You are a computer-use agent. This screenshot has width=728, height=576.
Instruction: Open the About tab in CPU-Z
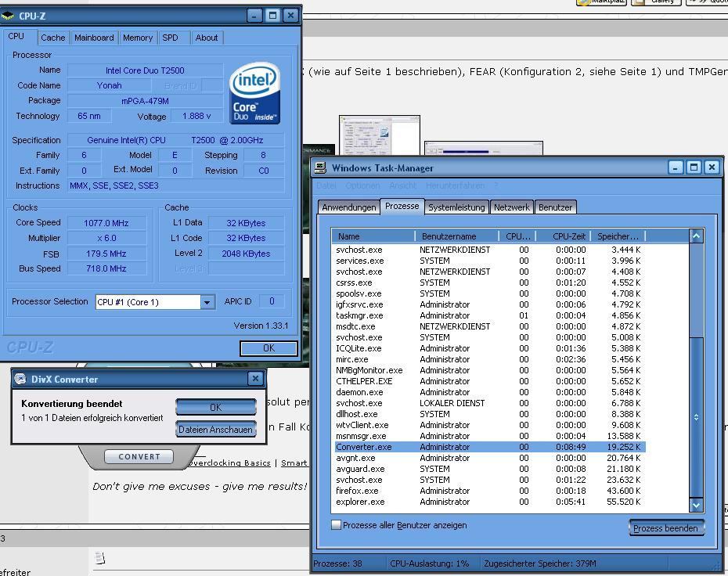[206, 38]
